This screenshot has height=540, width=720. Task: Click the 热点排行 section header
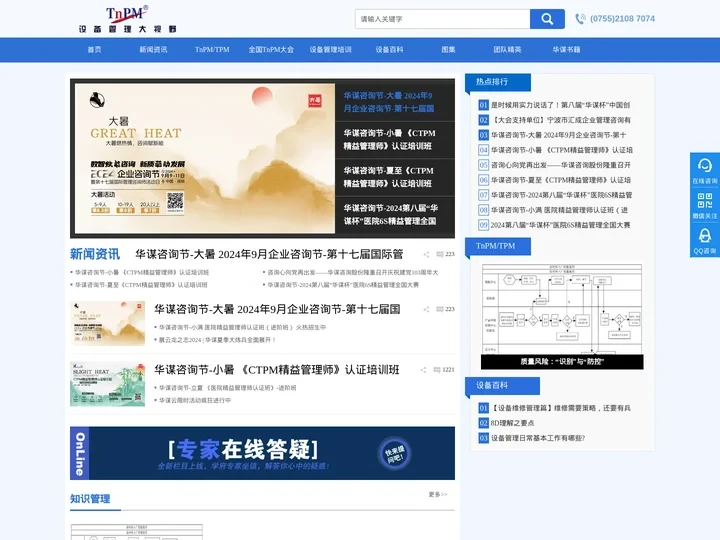click(x=498, y=82)
